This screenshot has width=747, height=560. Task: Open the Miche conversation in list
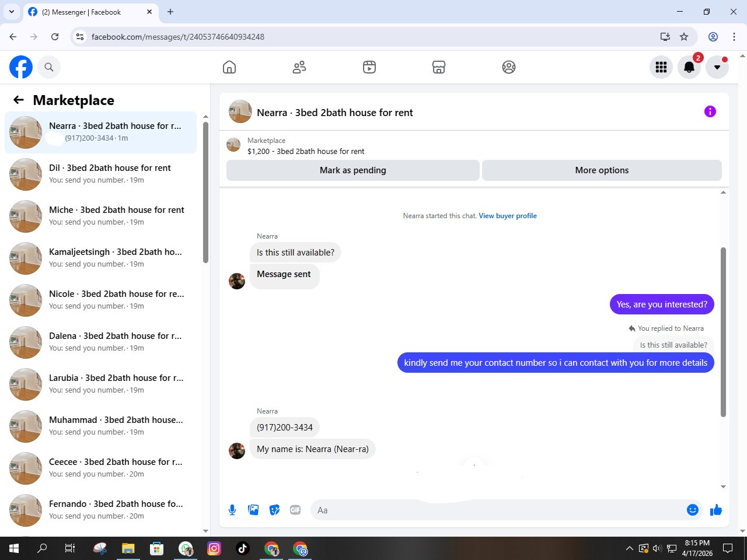(x=100, y=216)
